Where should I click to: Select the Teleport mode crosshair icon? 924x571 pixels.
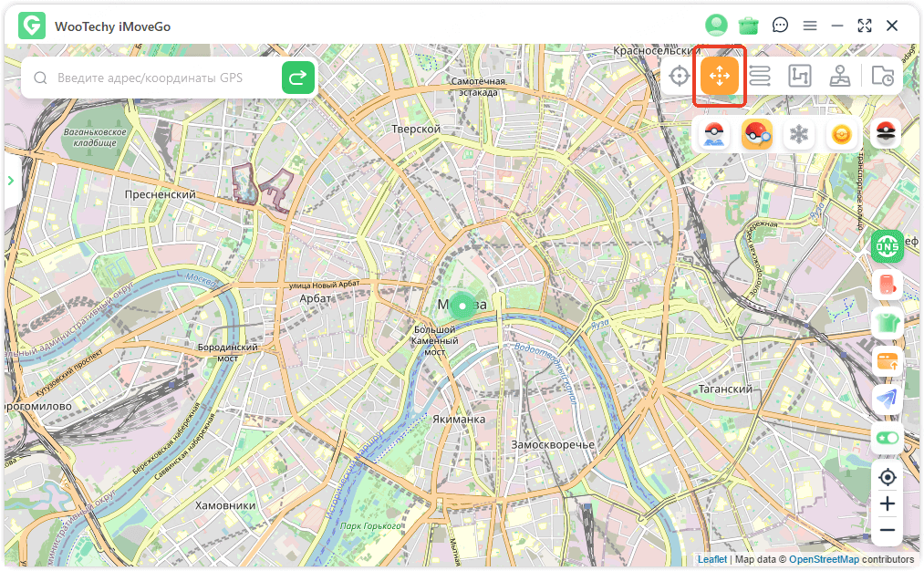(680, 77)
